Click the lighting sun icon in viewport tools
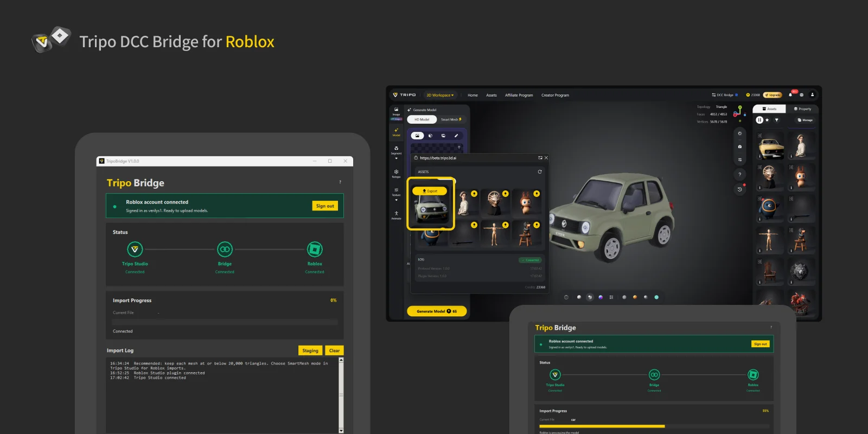Screen dimensions: 868x434 coord(739,133)
